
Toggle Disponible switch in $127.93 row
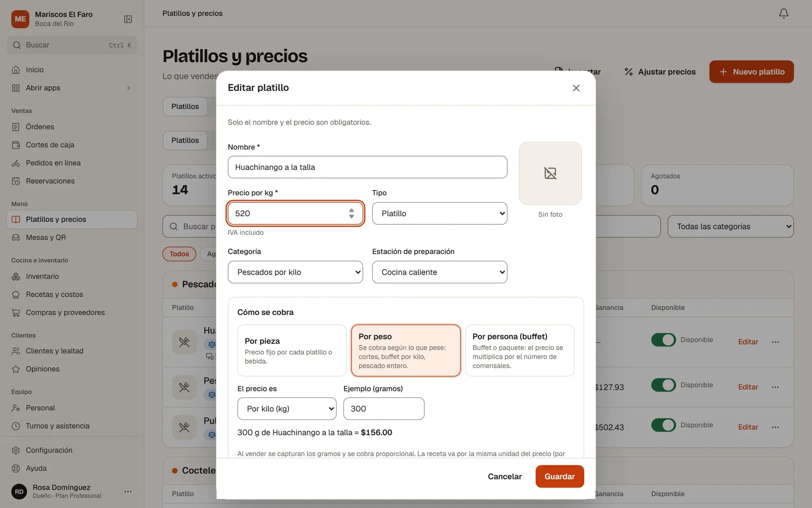(663, 385)
